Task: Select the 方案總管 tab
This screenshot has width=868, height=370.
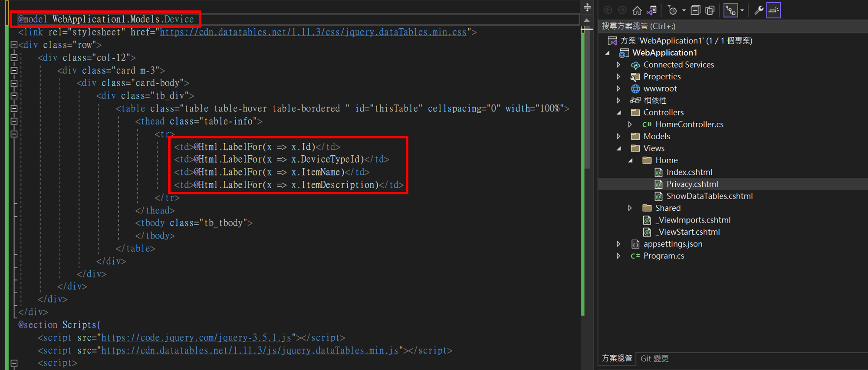Action: pyautogui.click(x=617, y=358)
